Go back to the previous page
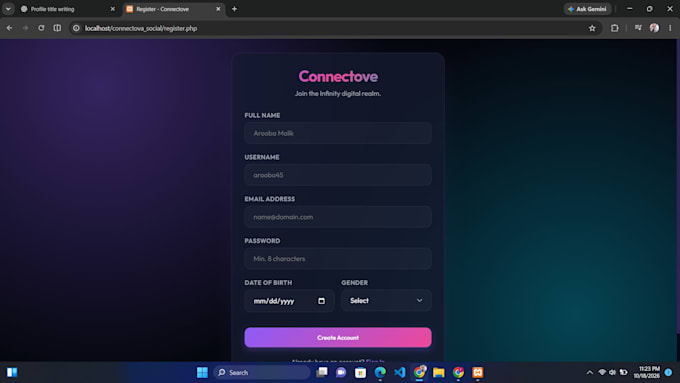 (x=9, y=28)
